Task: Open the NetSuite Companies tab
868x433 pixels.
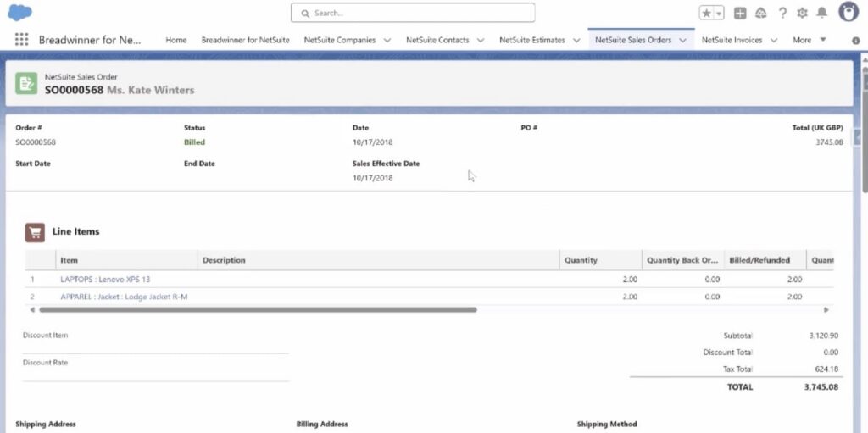Action: click(x=340, y=40)
